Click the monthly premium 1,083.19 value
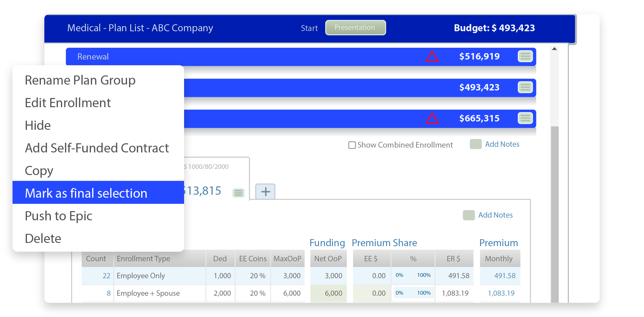 point(501,293)
